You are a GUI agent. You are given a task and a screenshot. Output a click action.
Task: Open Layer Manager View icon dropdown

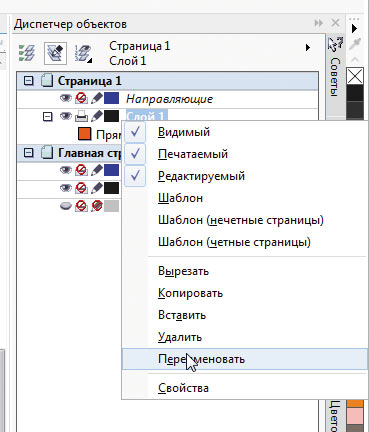click(83, 53)
